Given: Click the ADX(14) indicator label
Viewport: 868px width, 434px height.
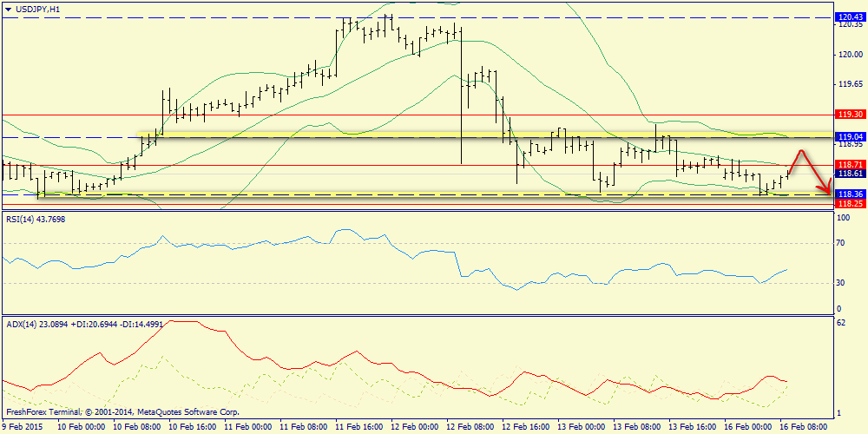Looking at the screenshot, I should [x=84, y=325].
